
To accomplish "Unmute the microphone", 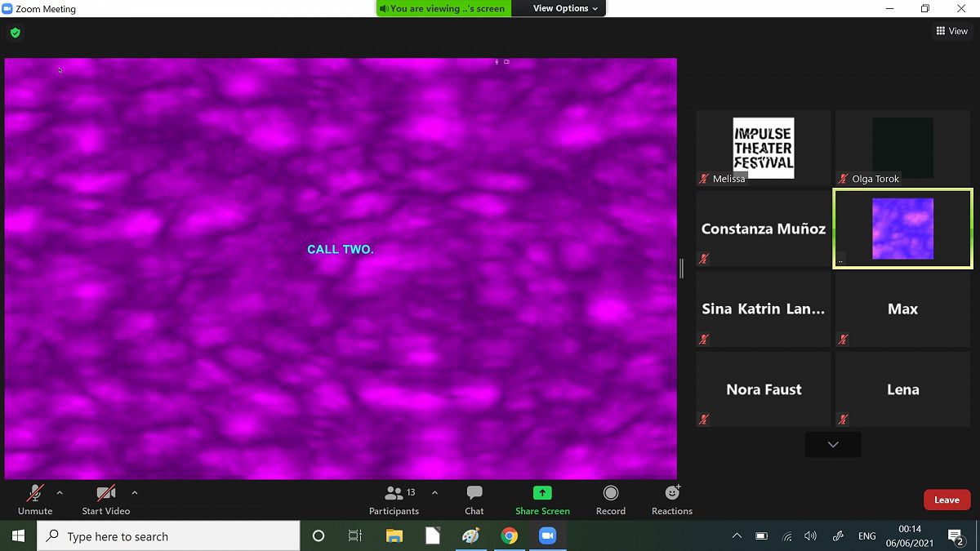I will click(x=35, y=500).
